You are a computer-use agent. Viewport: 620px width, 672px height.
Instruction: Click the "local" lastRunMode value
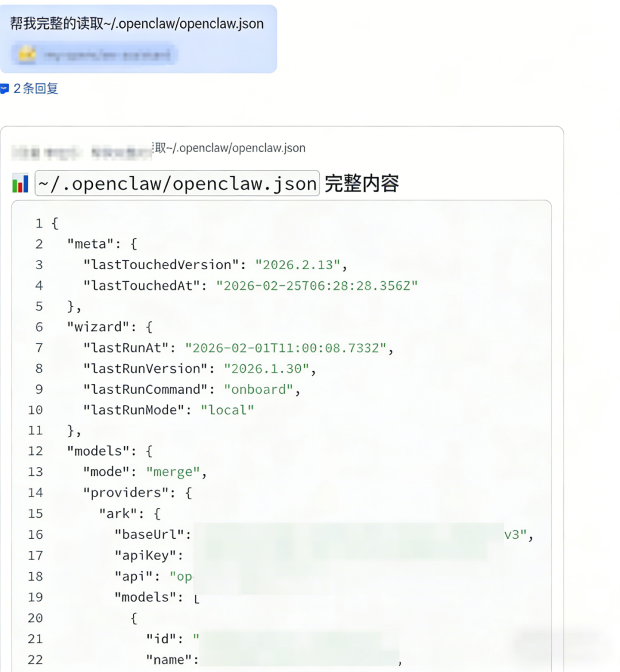coord(227,410)
